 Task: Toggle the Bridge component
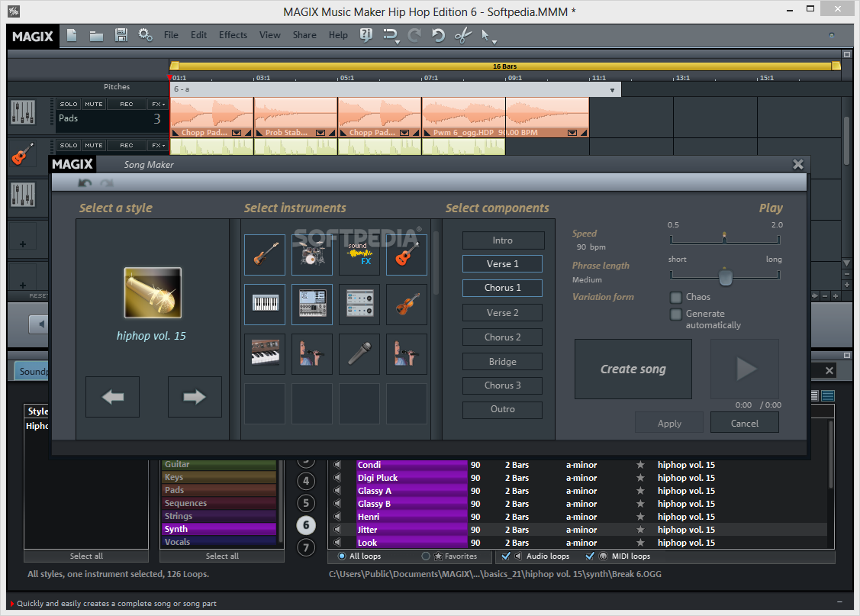tap(502, 362)
